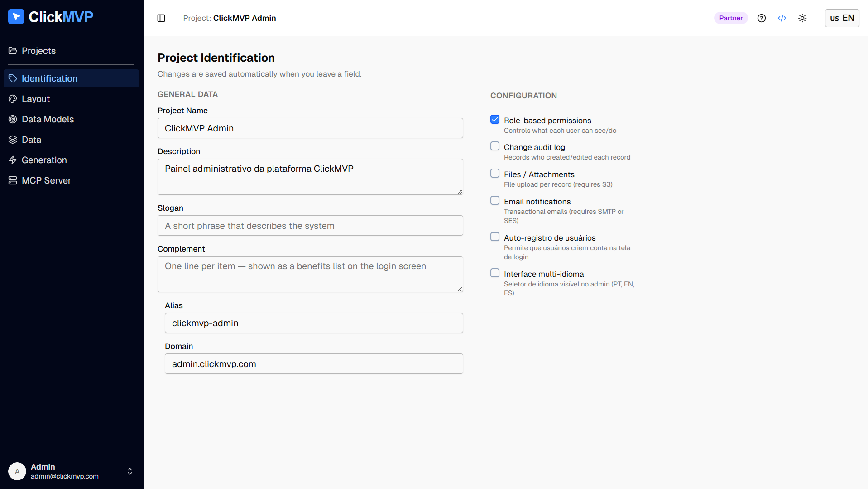Enable Files / Attachments checkbox
This screenshot has width=868, height=489.
[x=495, y=174]
